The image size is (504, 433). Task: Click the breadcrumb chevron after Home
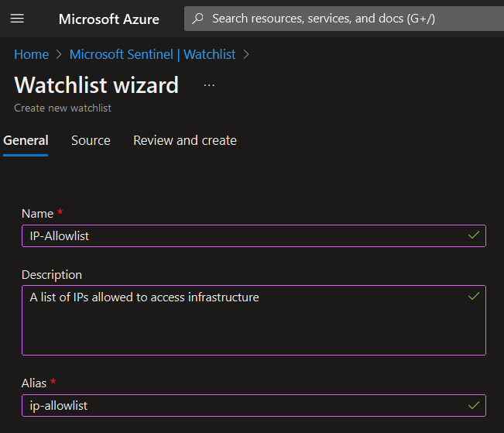(59, 55)
